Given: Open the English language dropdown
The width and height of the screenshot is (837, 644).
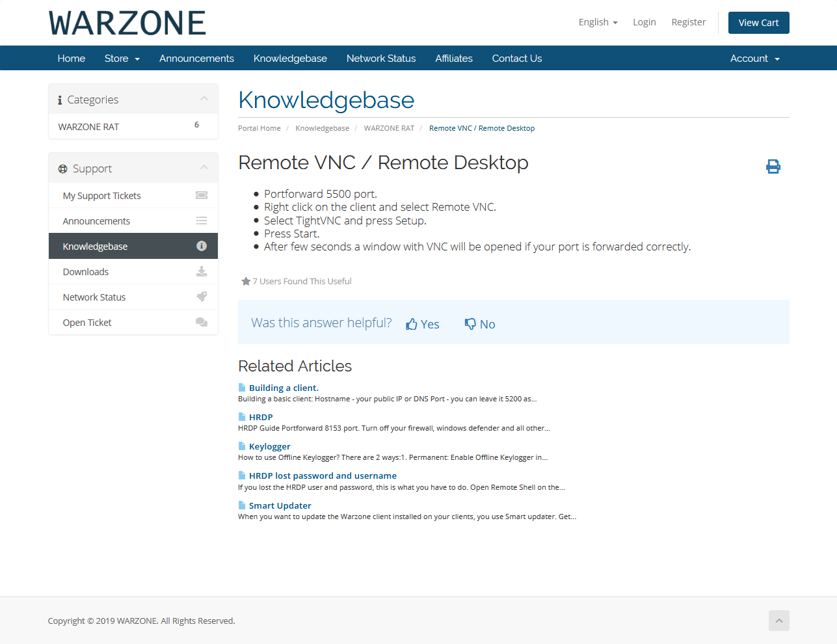Looking at the screenshot, I should [598, 22].
